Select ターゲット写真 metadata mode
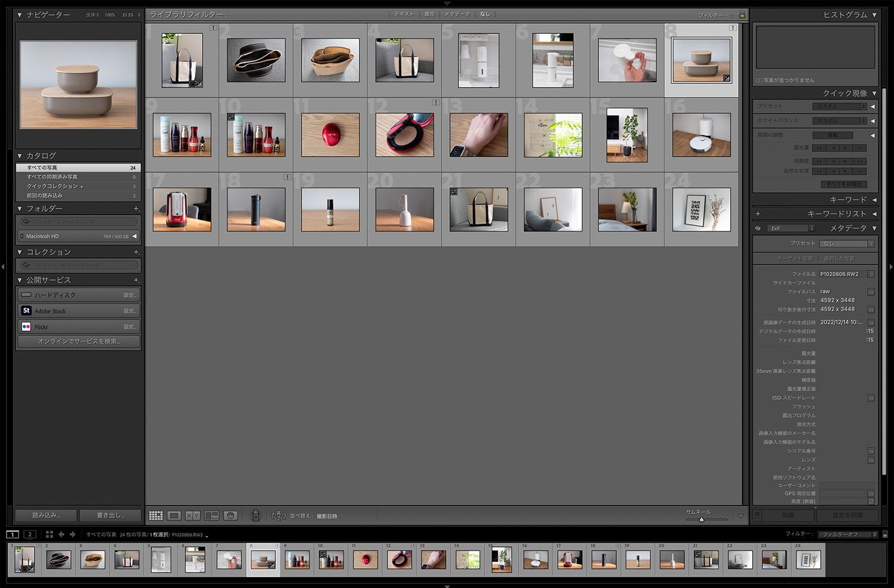Screen dimensions: 894x588 [x=794, y=259]
